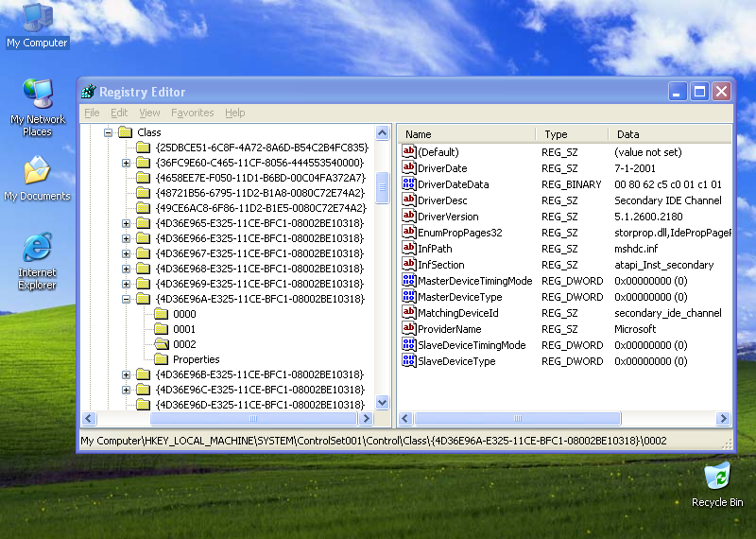Click tree pane scroll up arrow
756x539 pixels.
(383, 132)
